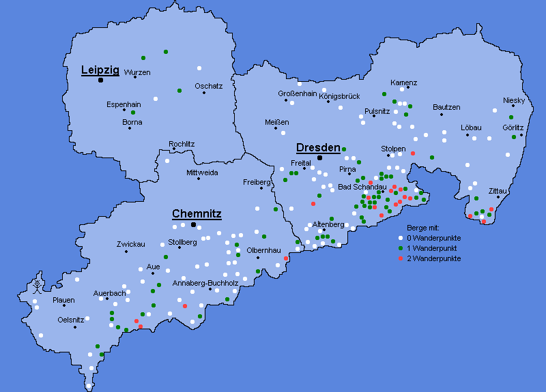Click the black square marker for Leipzig

[x=100, y=80]
